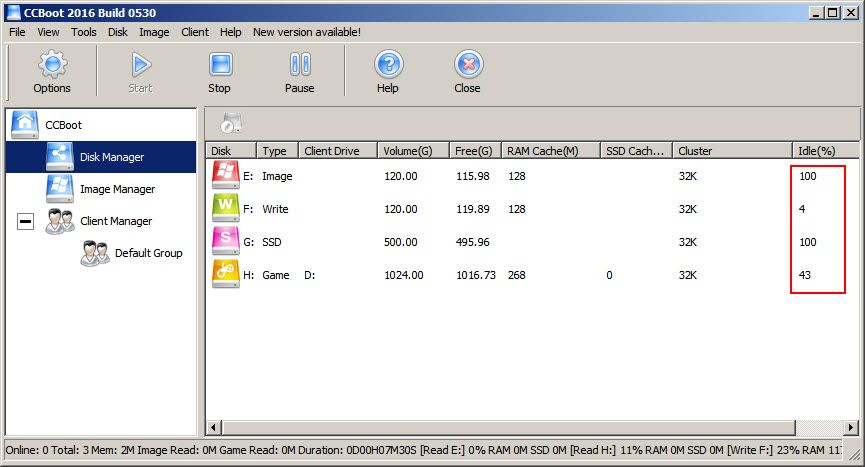Image resolution: width=865 pixels, height=467 pixels.
Task: Click the 1016.73 free space value
Action: [476, 275]
